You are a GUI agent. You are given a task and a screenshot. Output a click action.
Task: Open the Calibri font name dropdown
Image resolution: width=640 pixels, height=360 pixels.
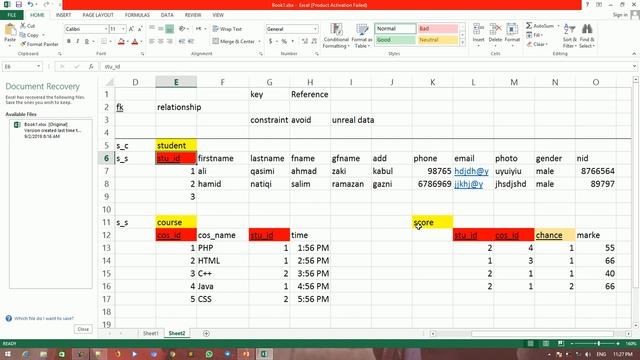point(106,29)
